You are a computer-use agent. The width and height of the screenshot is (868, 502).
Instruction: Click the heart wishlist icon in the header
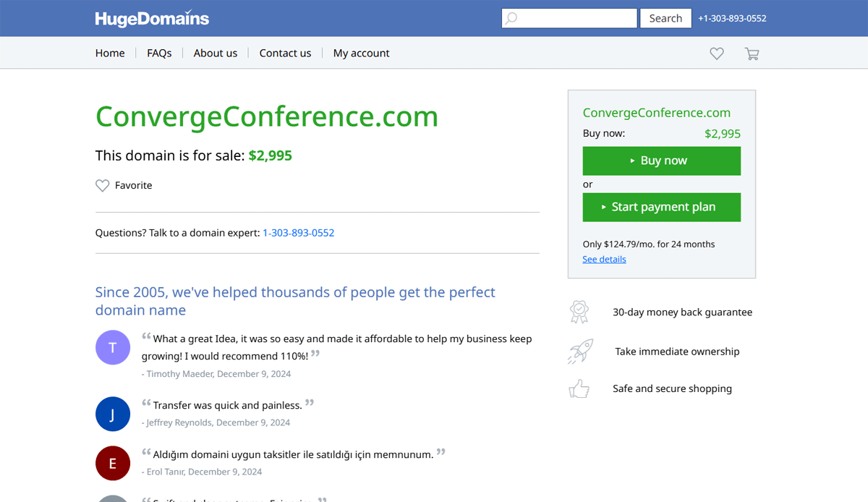click(716, 53)
